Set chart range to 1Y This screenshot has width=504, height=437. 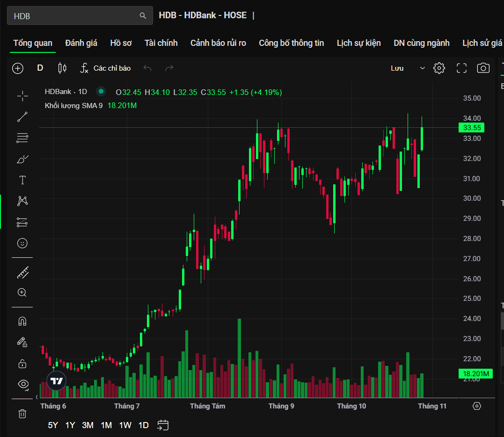point(70,425)
